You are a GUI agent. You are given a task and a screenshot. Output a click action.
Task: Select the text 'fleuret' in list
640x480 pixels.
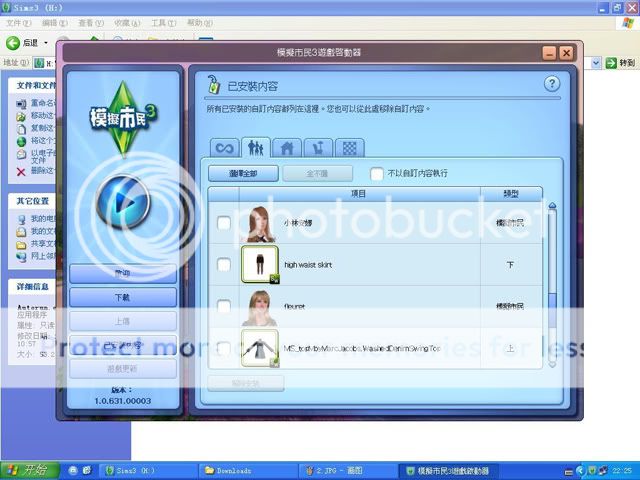pos(294,307)
